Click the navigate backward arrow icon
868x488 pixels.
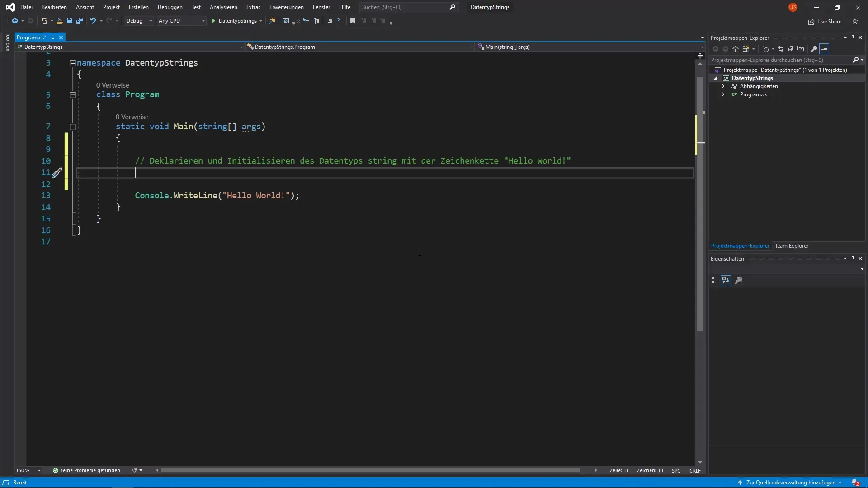pos(14,21)
